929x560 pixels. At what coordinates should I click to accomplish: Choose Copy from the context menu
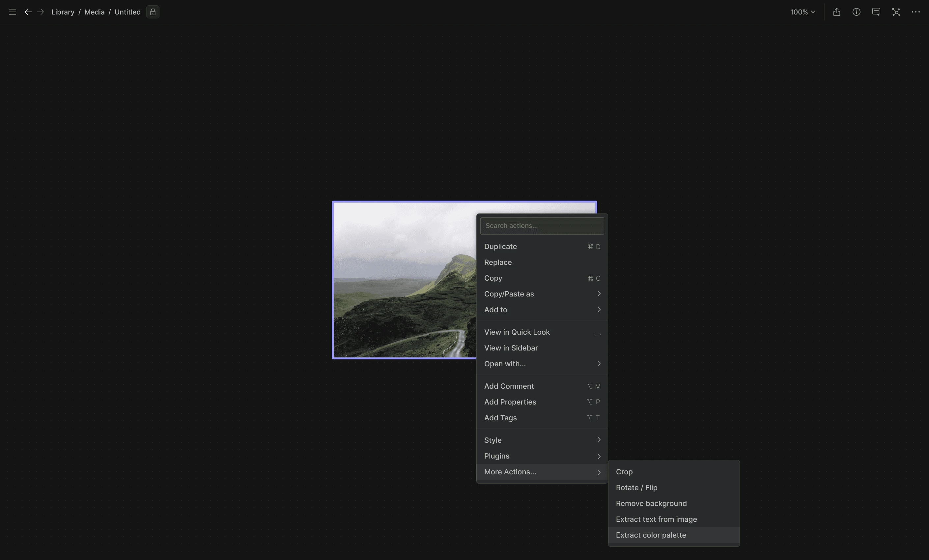pos(542,278)
